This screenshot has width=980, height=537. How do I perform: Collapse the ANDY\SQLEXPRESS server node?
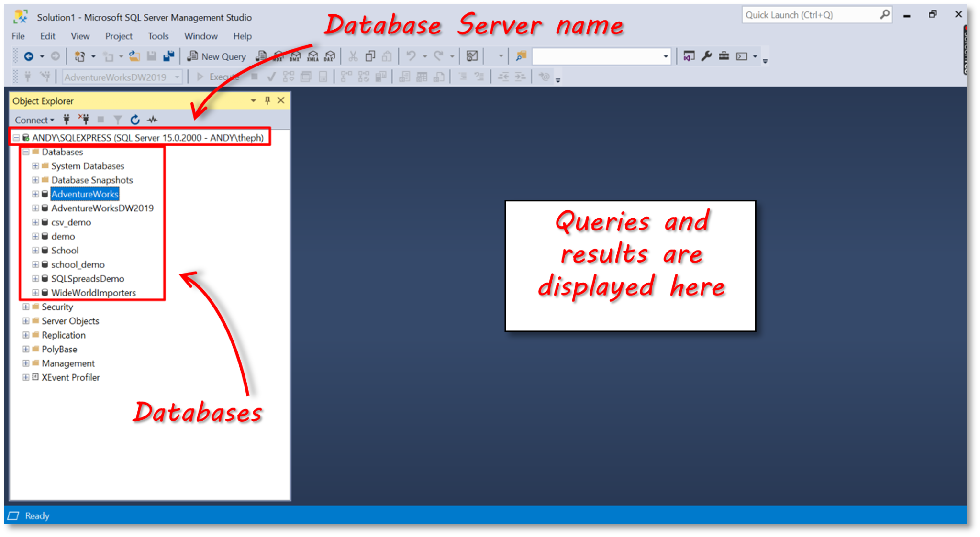coord(16,137)
